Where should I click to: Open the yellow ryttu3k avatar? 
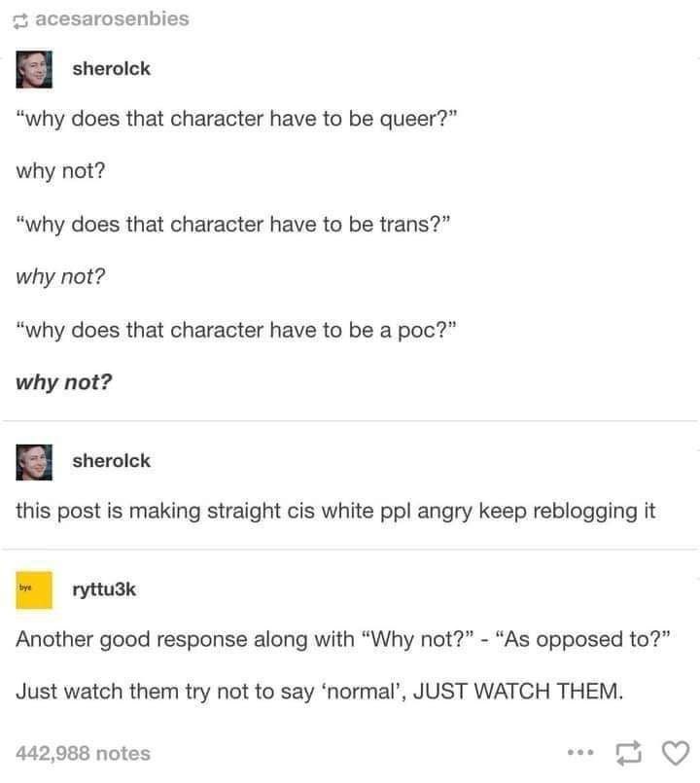point(34,590)
